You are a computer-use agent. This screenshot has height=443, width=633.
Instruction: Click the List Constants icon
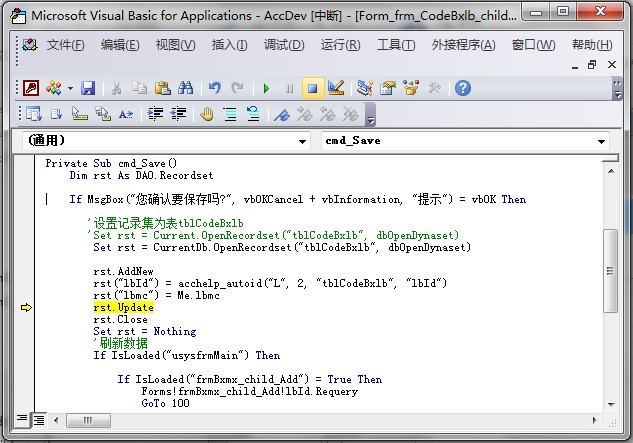[x=57, y=114]
